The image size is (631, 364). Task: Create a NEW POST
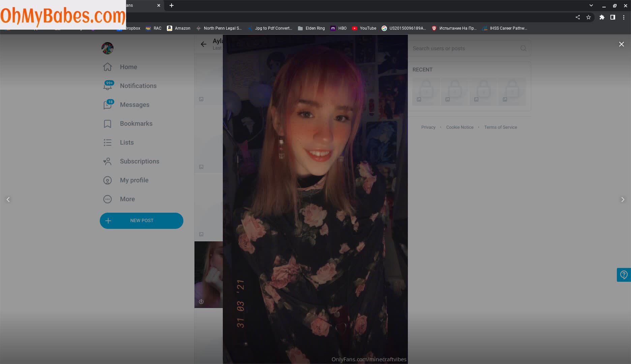click(x=142, y=220)
